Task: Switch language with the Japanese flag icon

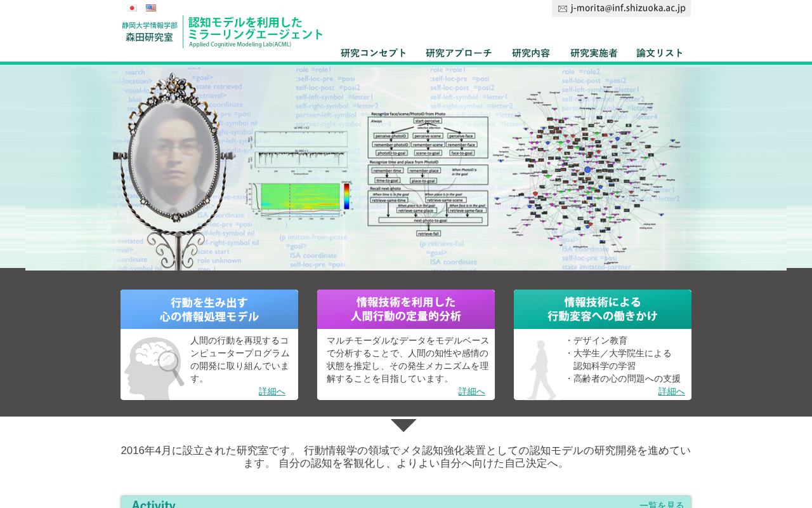Action: point(133,8)
